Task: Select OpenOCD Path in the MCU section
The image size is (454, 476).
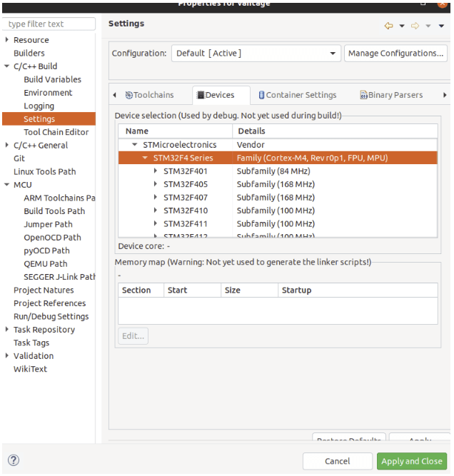Action: pos(52,238)
